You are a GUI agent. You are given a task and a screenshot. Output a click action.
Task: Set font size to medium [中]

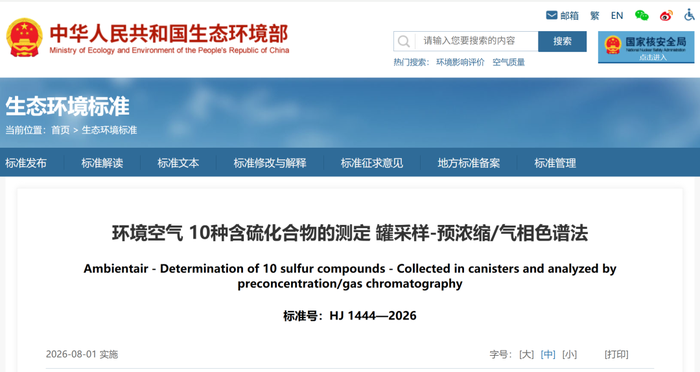pyautogui.click(x=548, y=354)
